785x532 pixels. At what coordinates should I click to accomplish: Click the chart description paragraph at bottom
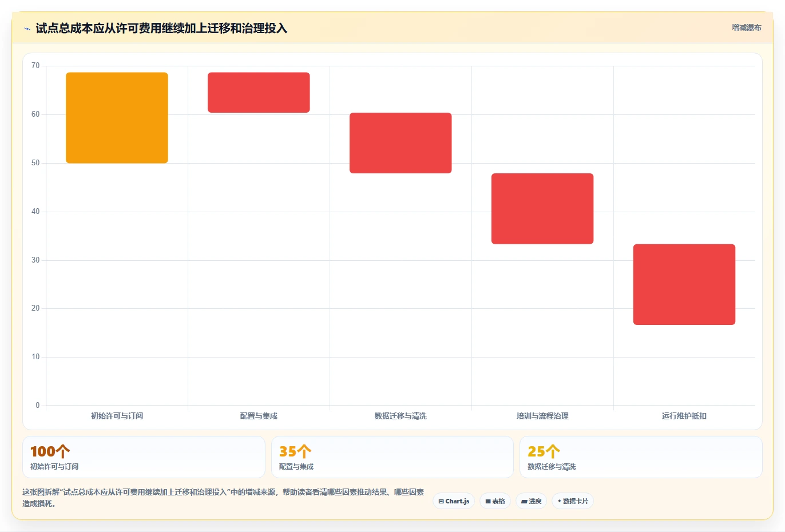pos(223,498)
